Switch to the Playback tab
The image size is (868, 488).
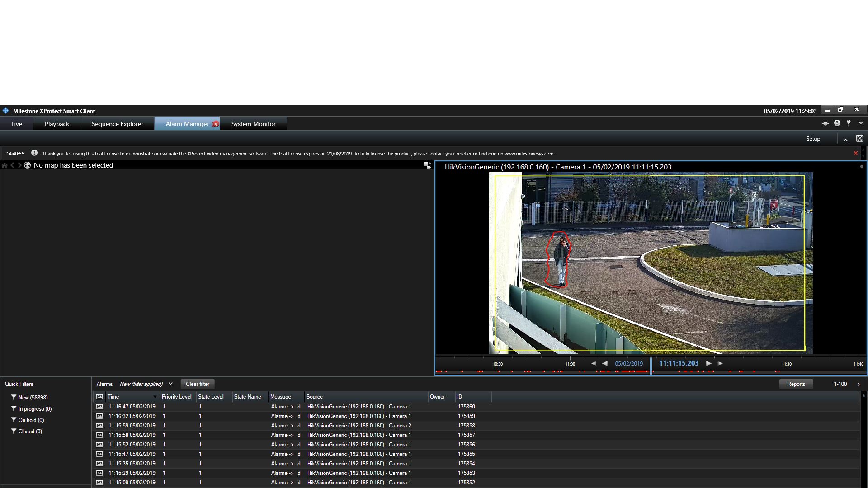(x=57, y=124)
